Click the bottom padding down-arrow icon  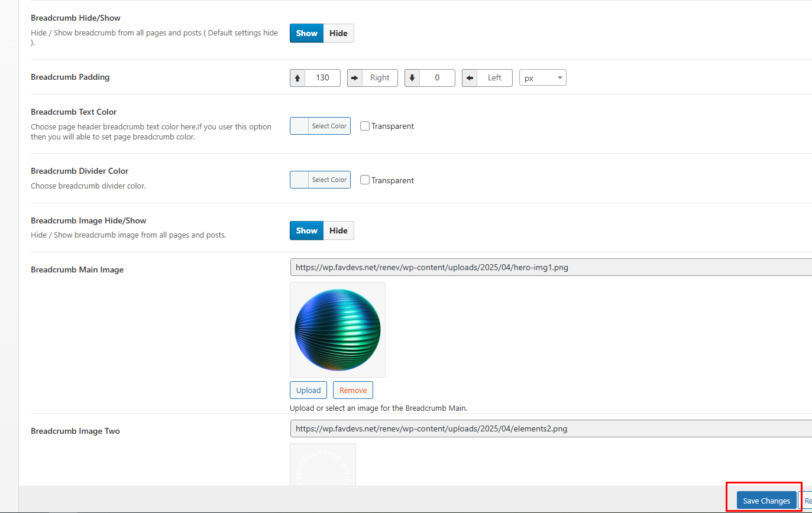412,78
